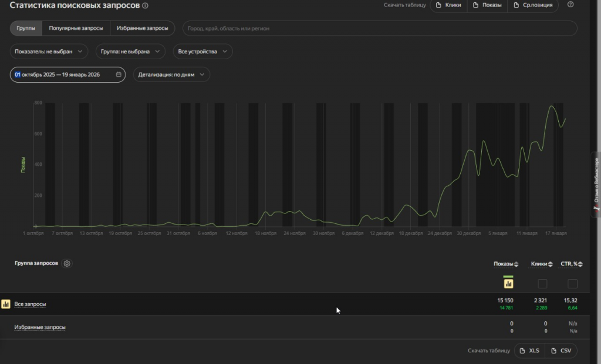The width and height of the screenshot is (601, 364).
Task: Enable the chart checkbox under the Клики column
Action: coord(542,284)
